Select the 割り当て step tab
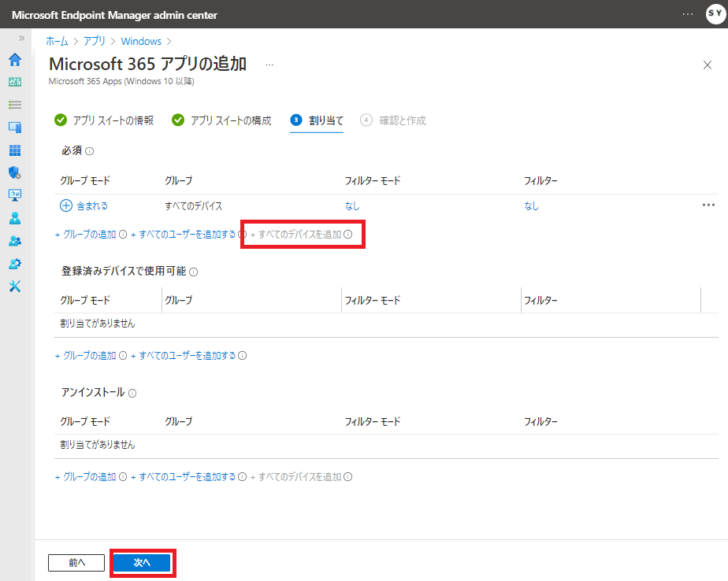Image resolution: width=728 pixels, height=581 pixels. (x=317, y=120)
